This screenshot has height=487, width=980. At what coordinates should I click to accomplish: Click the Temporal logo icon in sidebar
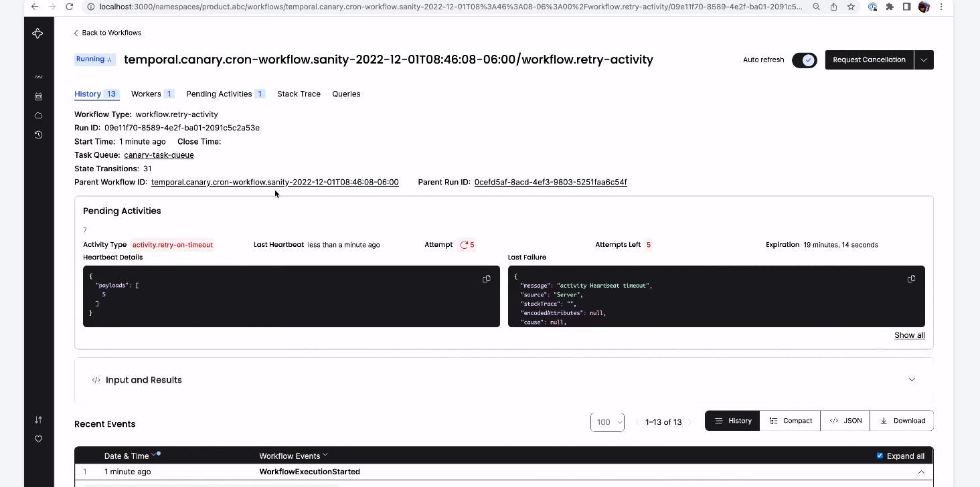38,33
